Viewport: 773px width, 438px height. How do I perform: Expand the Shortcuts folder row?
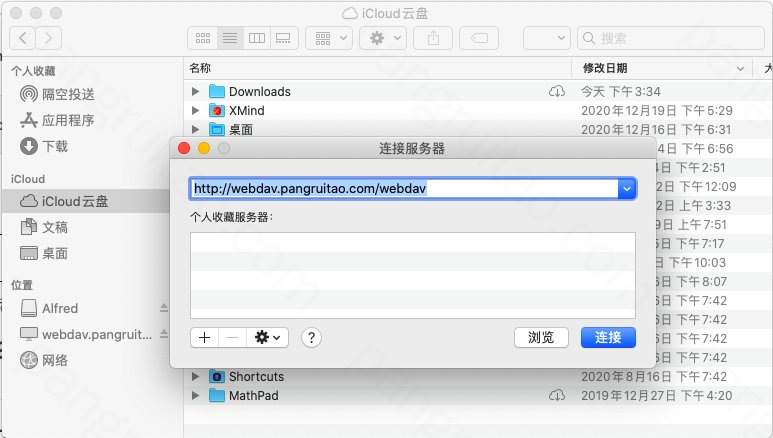point(195,376)
